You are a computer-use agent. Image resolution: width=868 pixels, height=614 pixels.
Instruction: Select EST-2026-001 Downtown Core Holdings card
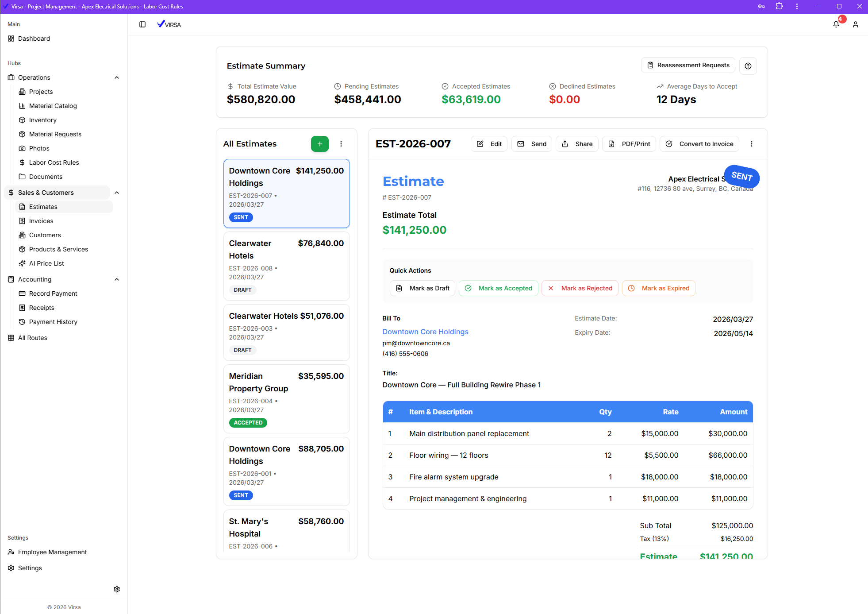(x=287, y=471)
